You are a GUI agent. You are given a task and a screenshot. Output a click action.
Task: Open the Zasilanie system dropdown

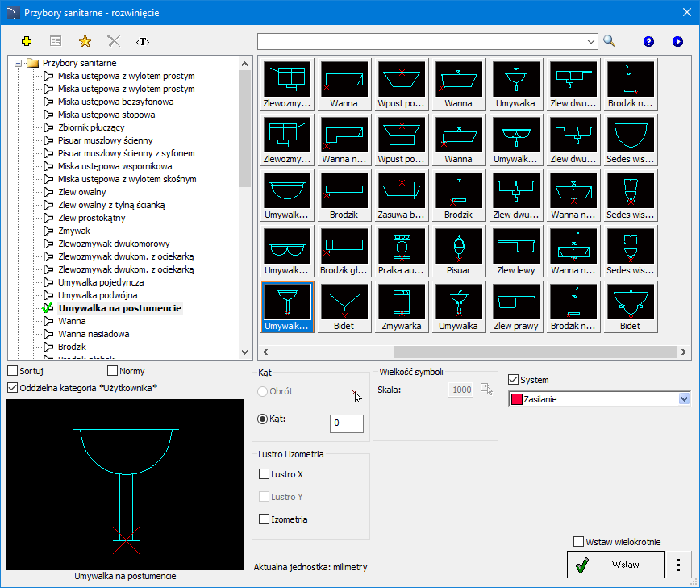click(x=685, y=399)
